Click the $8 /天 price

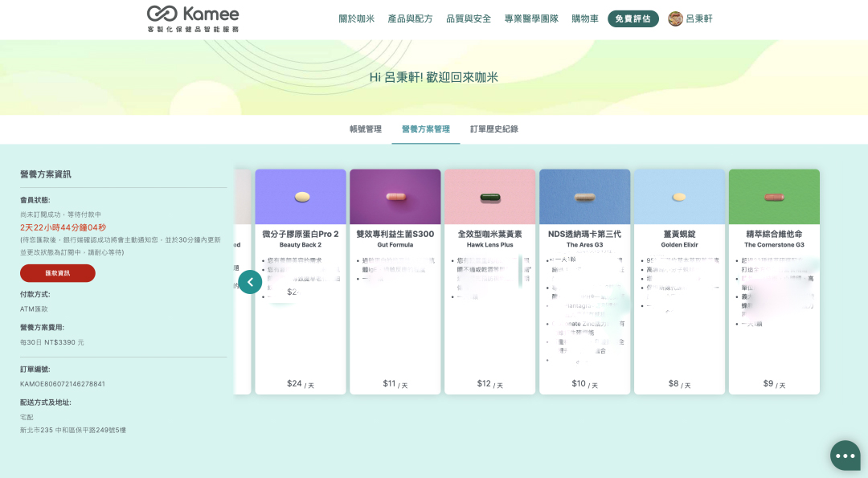[679, 384]
